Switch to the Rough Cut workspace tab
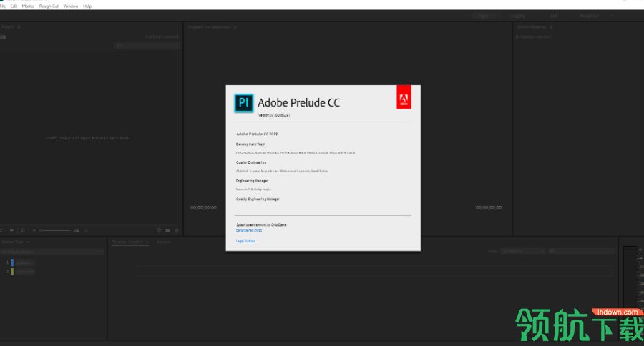 (590, 16)
